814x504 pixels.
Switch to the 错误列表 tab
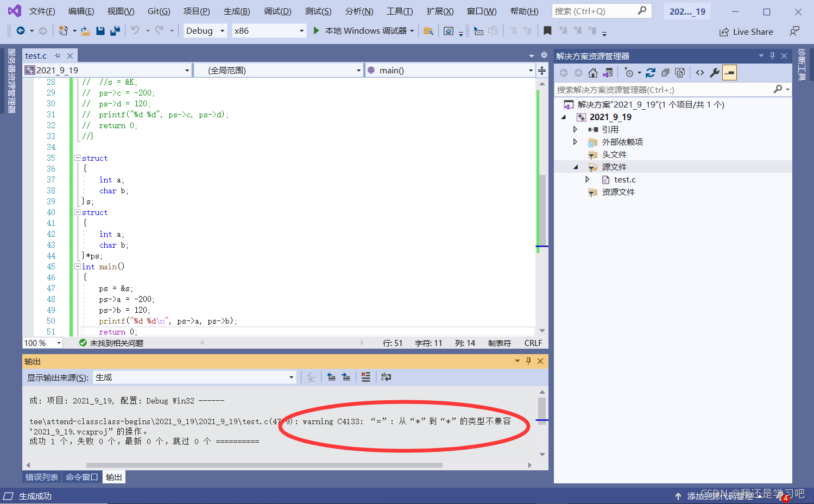pos(42,477)
